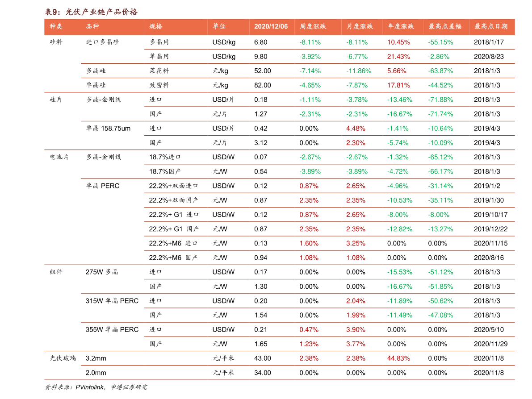Select the 82.00 price for 致密料
This screenshot has width=532, height=399.
pyautogui.click(x=263, y=85)
